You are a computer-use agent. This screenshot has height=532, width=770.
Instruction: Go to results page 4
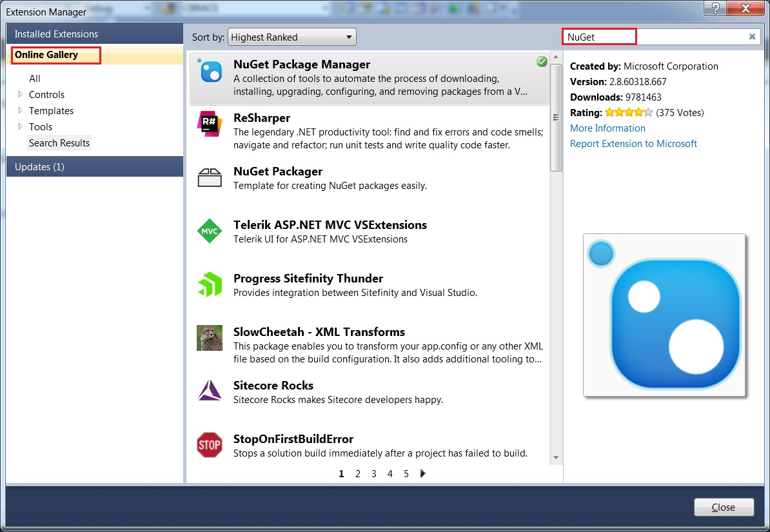pos(390,473)
